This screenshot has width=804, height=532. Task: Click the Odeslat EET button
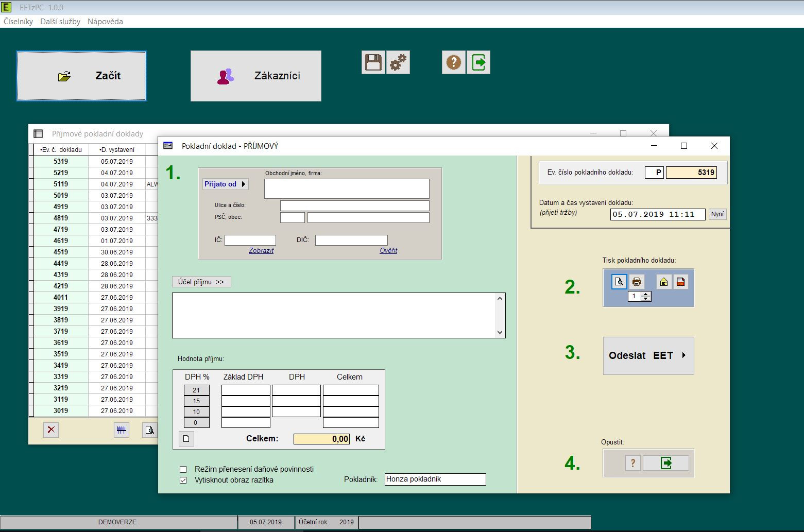click(648, 355)
